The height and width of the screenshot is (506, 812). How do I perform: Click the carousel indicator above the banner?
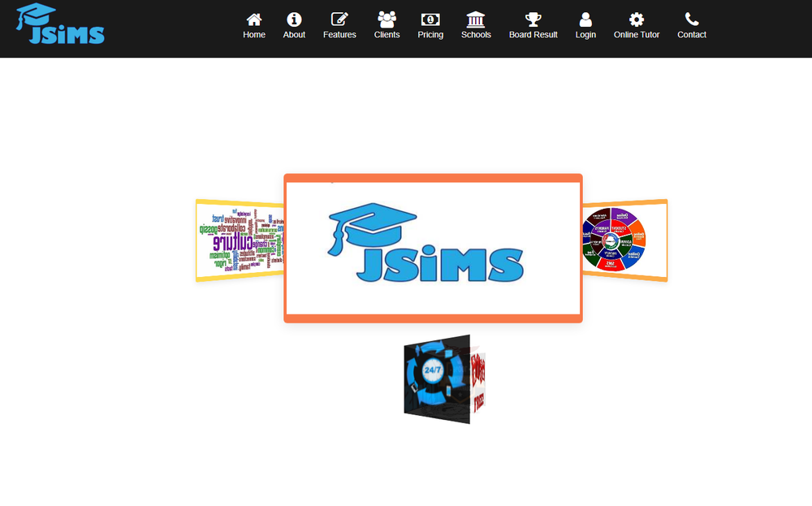pyautogui.click(x=331, y=181)
